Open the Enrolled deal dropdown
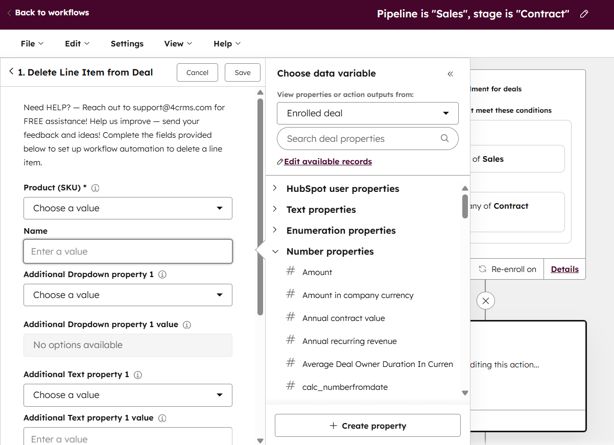 click(367, 113)
